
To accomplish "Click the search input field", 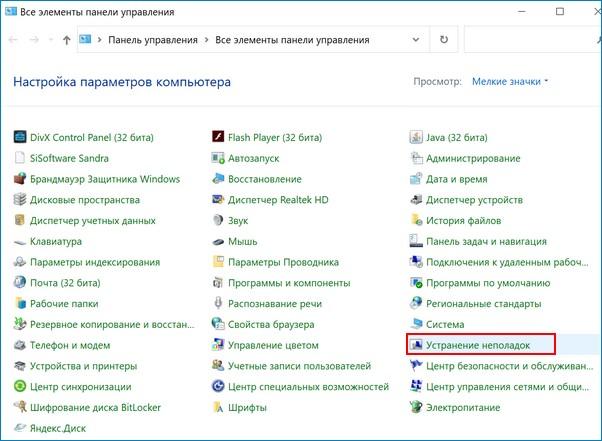I will point(533,39).
